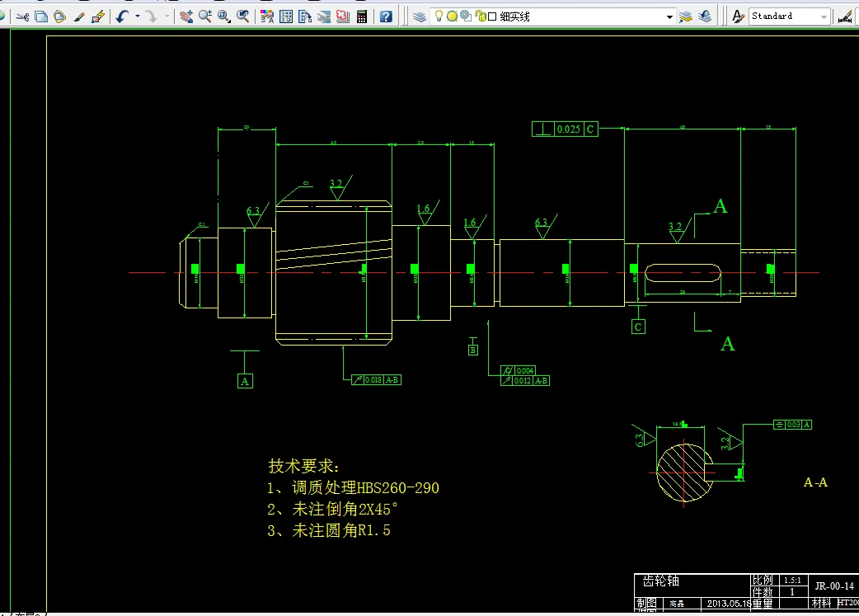Image resolution: width=859 pixels, height=616 pixels.
Task: Open the Text Style manager icon
Action: [x=738, y=16]
